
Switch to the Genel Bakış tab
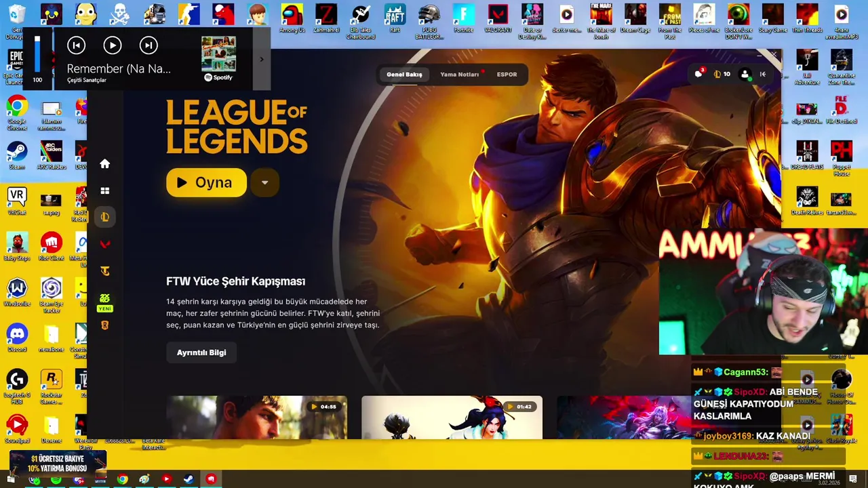[404, 75]
